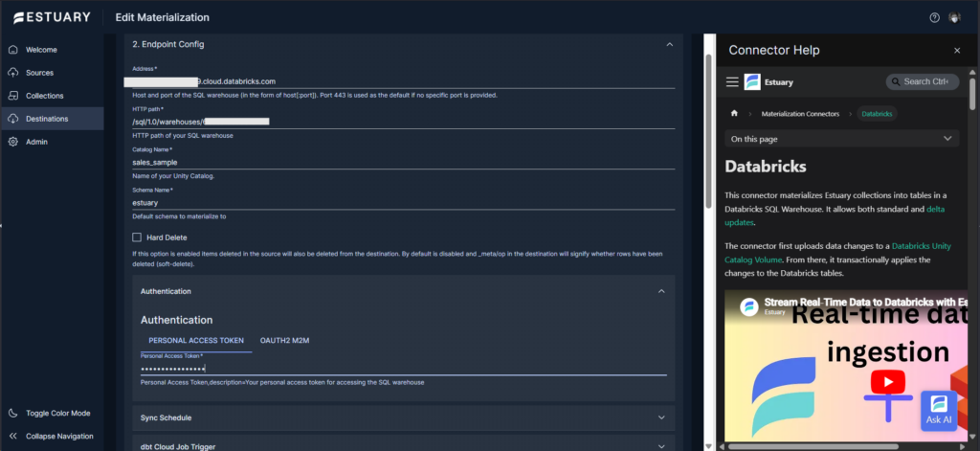Open Destinations in navigation
This screenshot has height=451, width=980.
point(47,119)
